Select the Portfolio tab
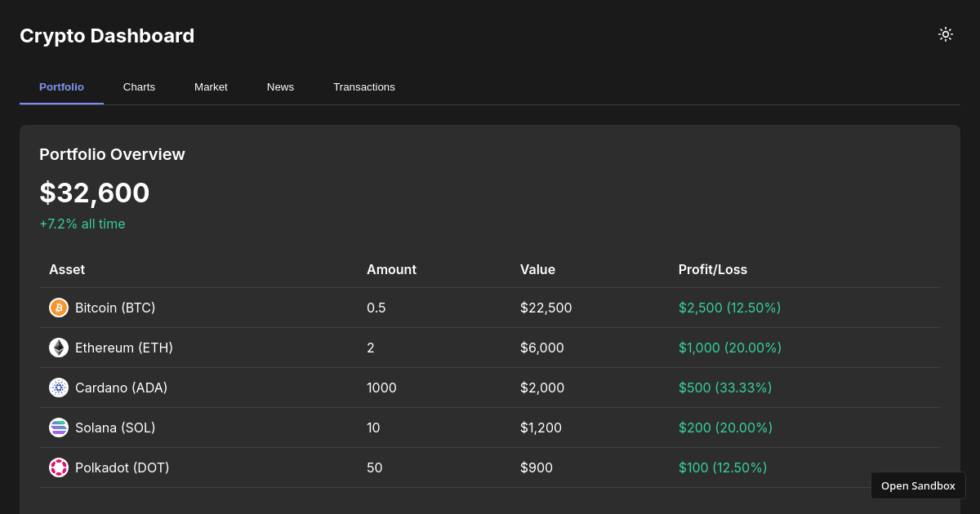The image size is (980, 514). tap(61, 86)
